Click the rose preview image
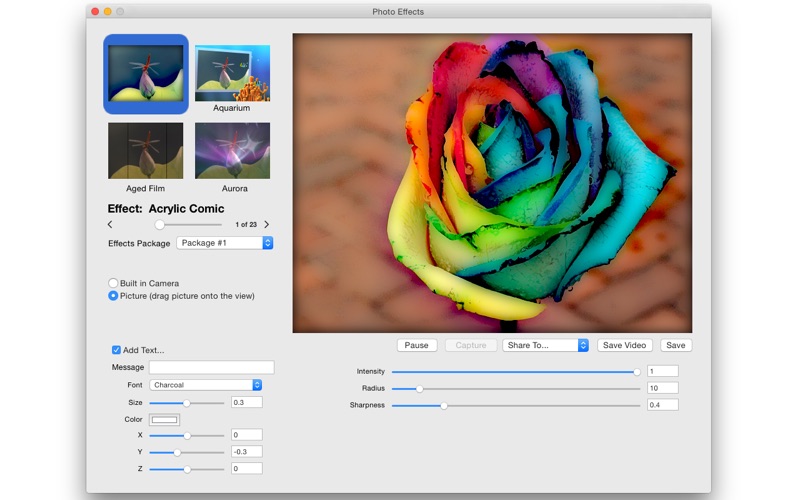The width and height of the screenshot is (800, 500). [x=492, y=183]
